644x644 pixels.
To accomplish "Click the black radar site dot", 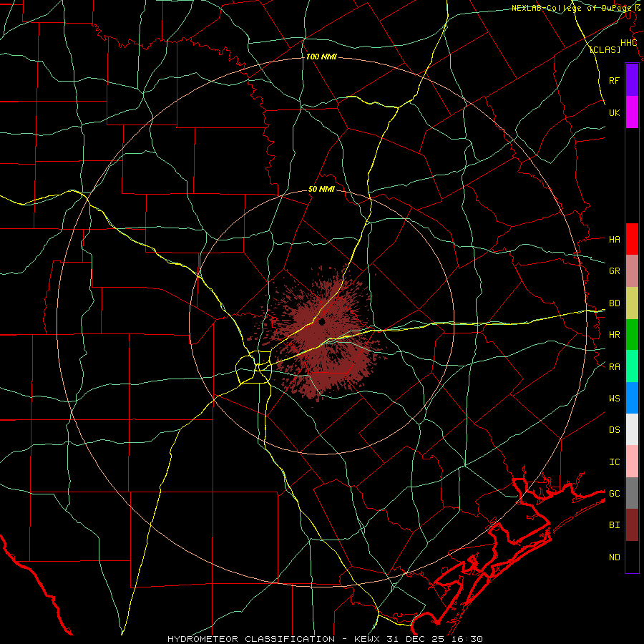I will point(321,321).
